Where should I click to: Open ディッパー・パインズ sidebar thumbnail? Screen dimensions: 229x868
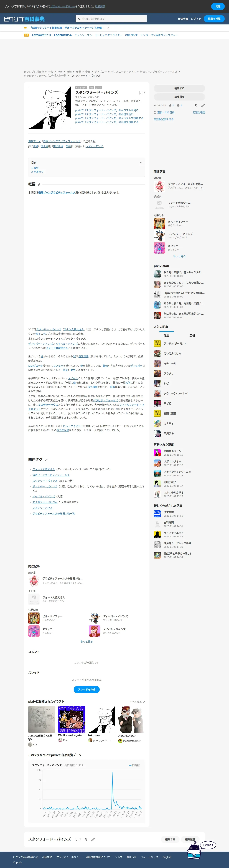click(x=159, y=236)
